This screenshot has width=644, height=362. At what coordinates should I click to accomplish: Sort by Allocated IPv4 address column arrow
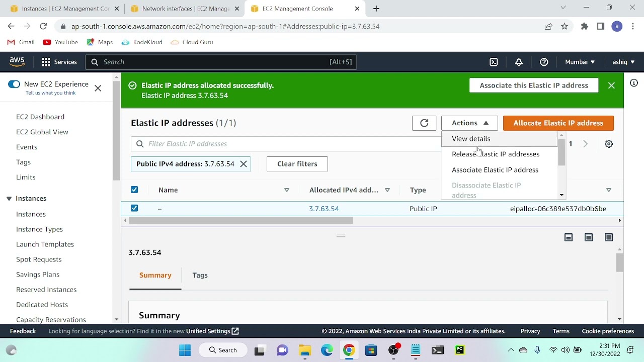(387, 190)
